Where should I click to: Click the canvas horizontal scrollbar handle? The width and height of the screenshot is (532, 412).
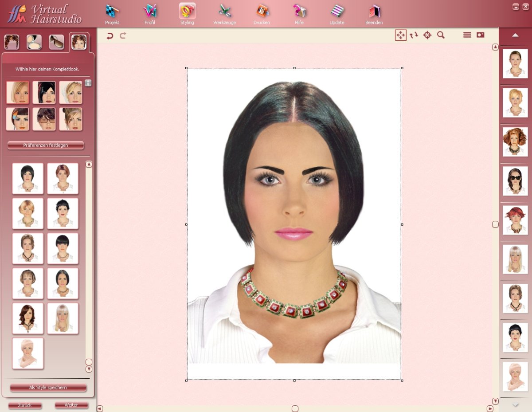[295, 408]
